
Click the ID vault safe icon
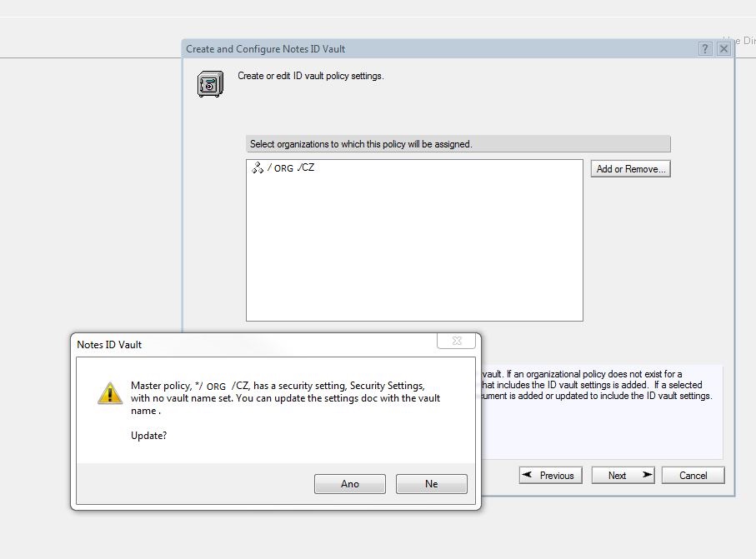[210, 84]
